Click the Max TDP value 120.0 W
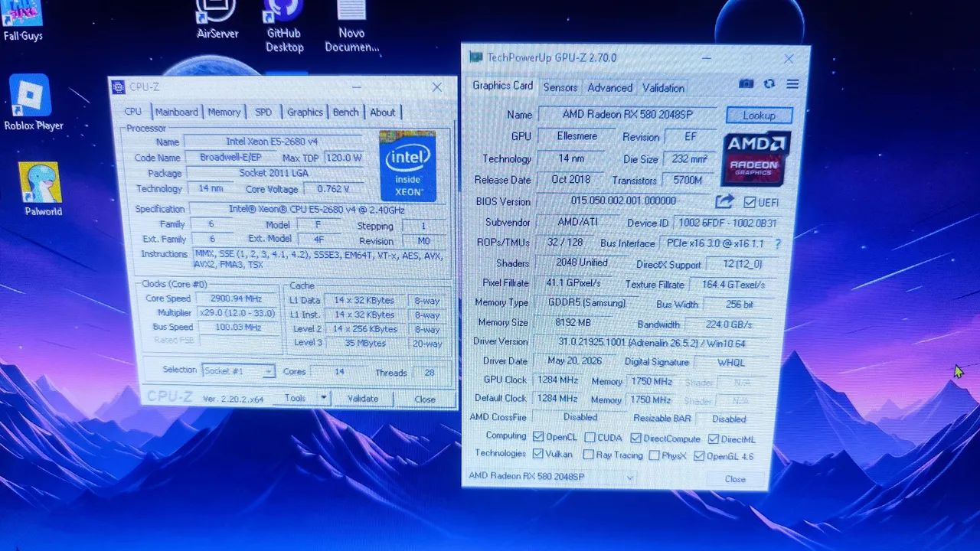Screen dimensions: 980x551 click(343, 158)
